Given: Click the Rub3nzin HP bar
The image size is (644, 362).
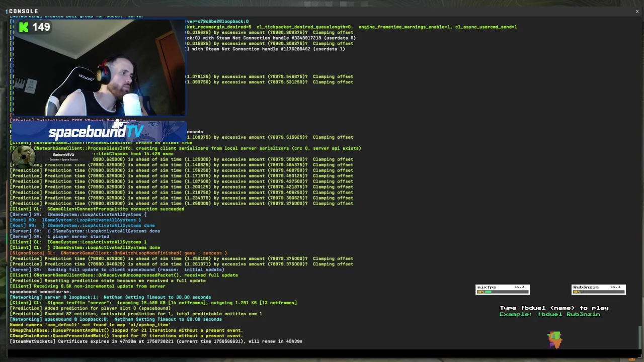Looking at the screenshot, I should (x=598, y=292).
